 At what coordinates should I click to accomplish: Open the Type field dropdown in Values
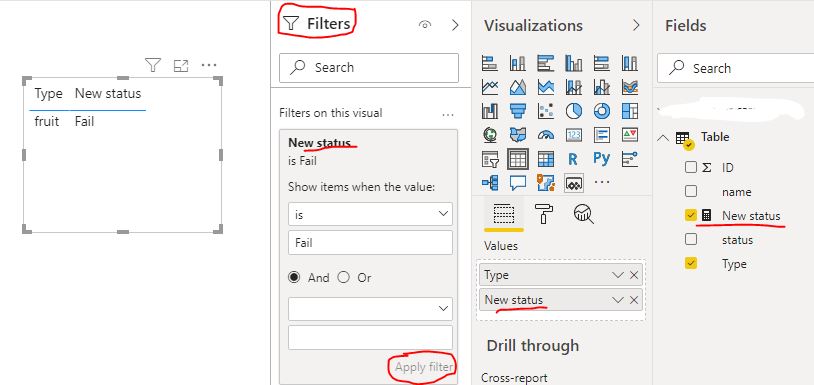[x=618, y=275]
